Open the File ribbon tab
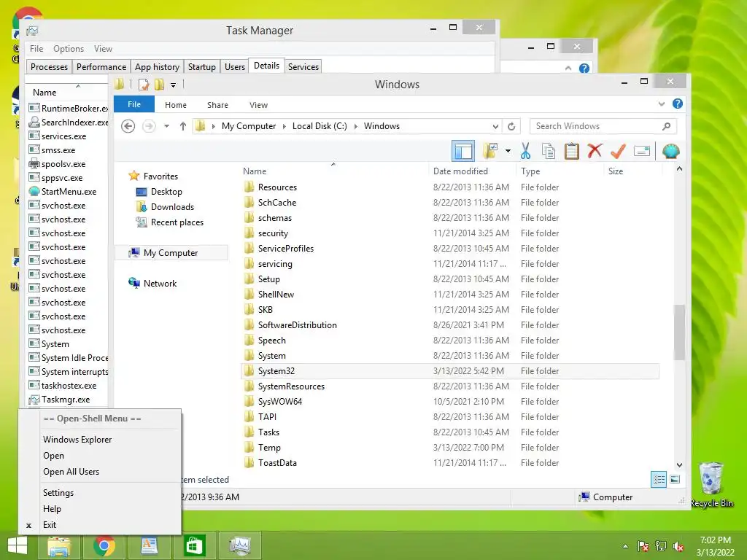 click(134, 104)
